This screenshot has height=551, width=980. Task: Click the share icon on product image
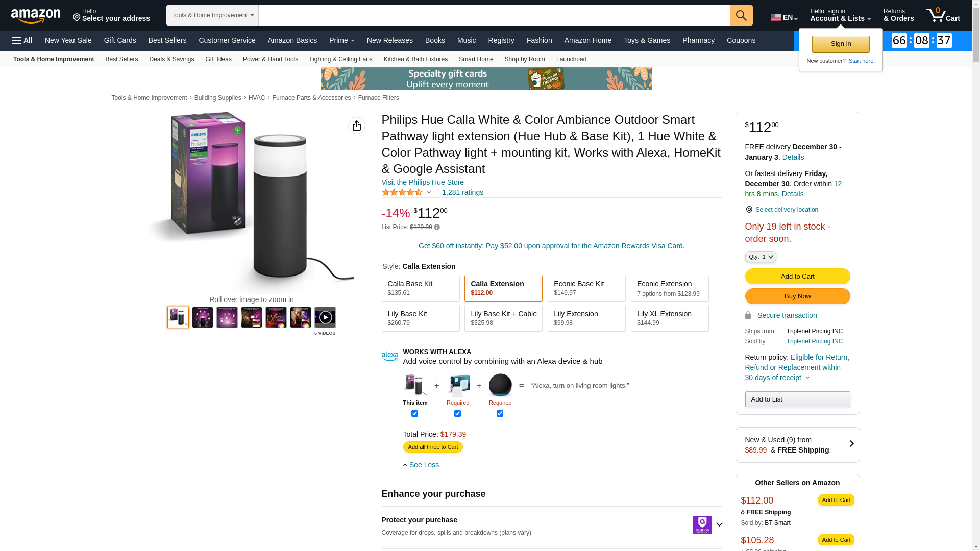(357, 126)
